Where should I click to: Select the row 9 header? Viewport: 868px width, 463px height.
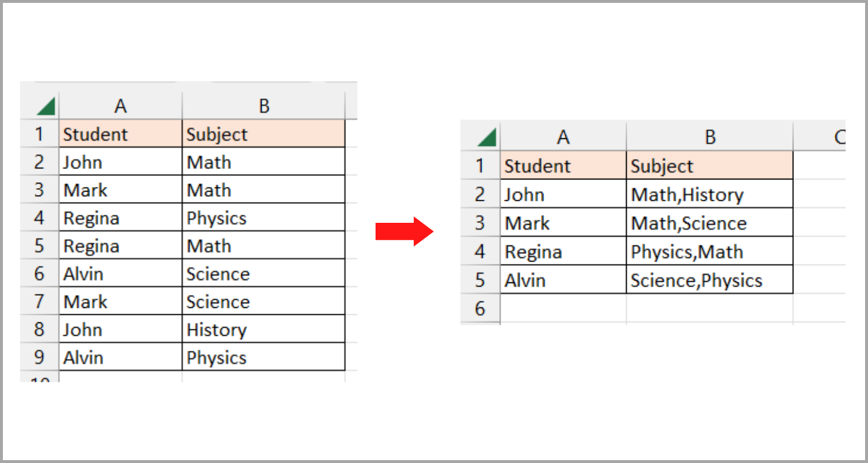39,357
